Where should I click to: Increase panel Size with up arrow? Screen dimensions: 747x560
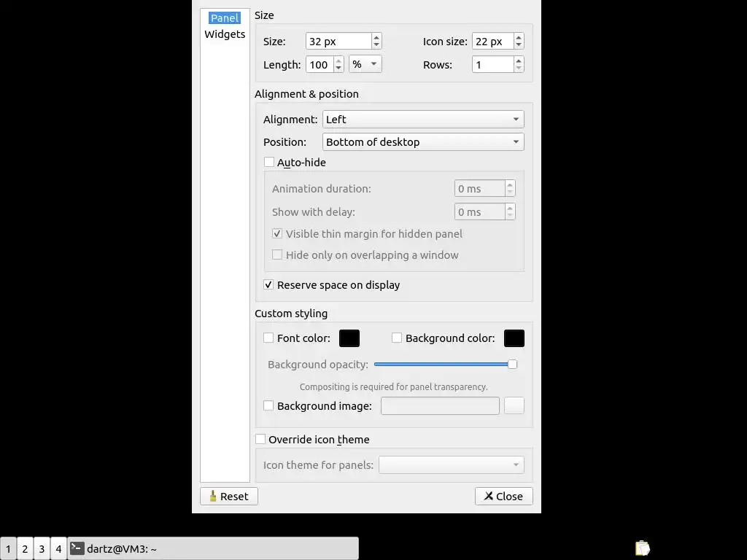pyautogui.click(x=376, y=37)
